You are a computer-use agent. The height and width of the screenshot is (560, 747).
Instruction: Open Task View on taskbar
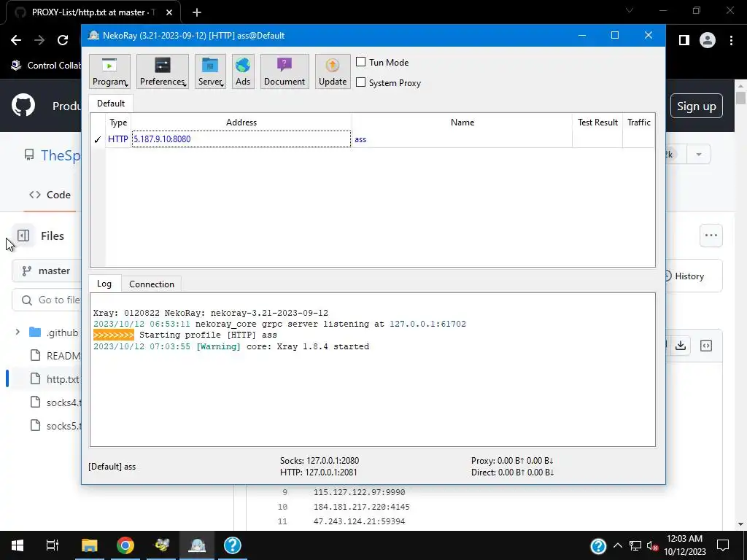[53, 545]
